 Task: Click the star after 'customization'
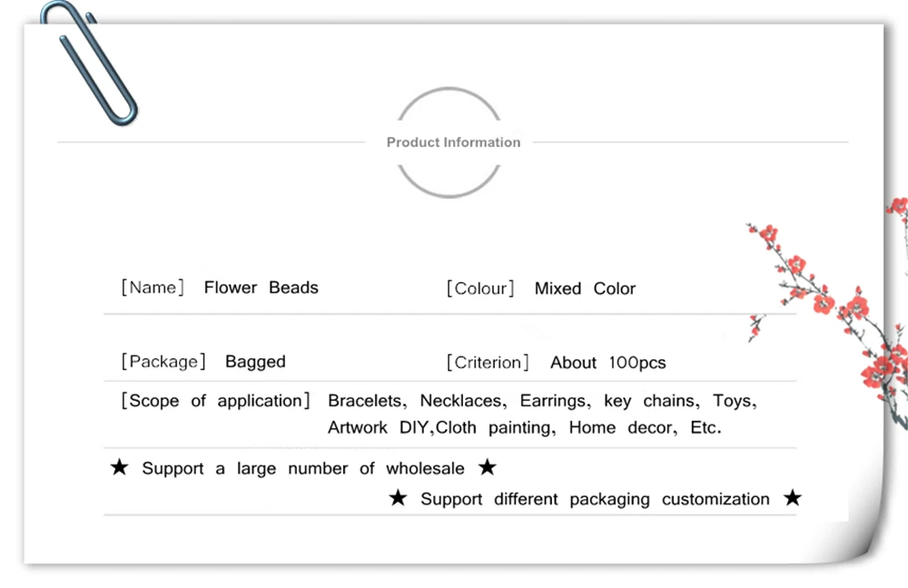click(793, 498)
